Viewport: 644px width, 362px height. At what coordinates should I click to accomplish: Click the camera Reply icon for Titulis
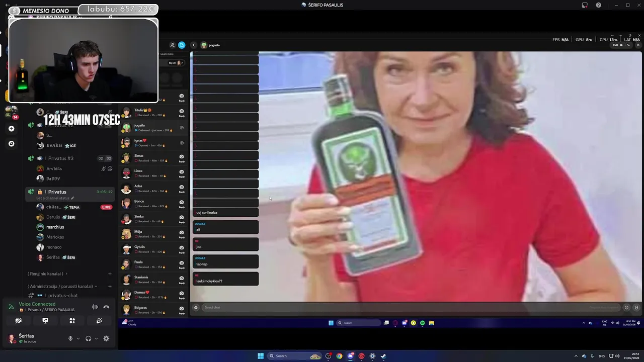pyautogui.click(x=182, y=112)
